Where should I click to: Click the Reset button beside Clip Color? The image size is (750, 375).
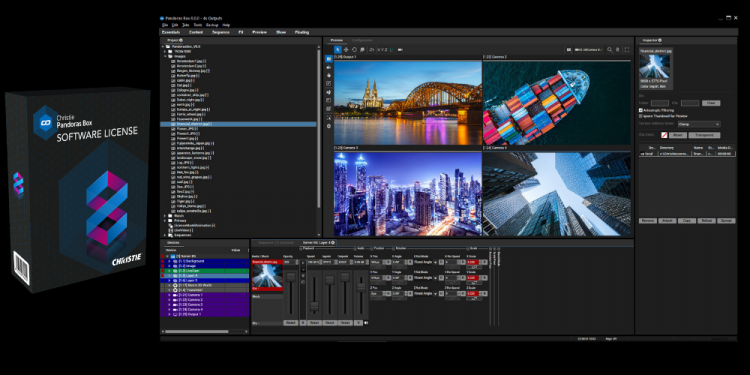[678, 135]
